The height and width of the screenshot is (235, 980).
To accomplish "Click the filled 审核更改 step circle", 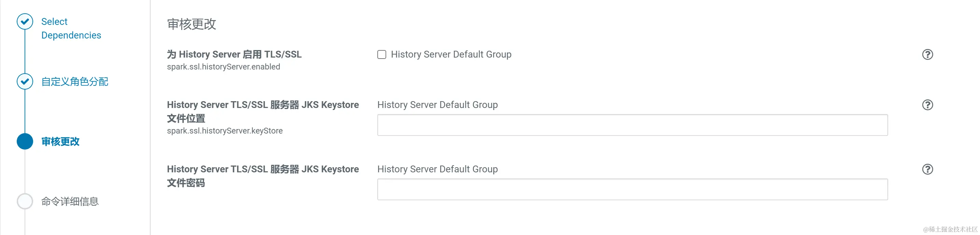I will coord(25,142).
